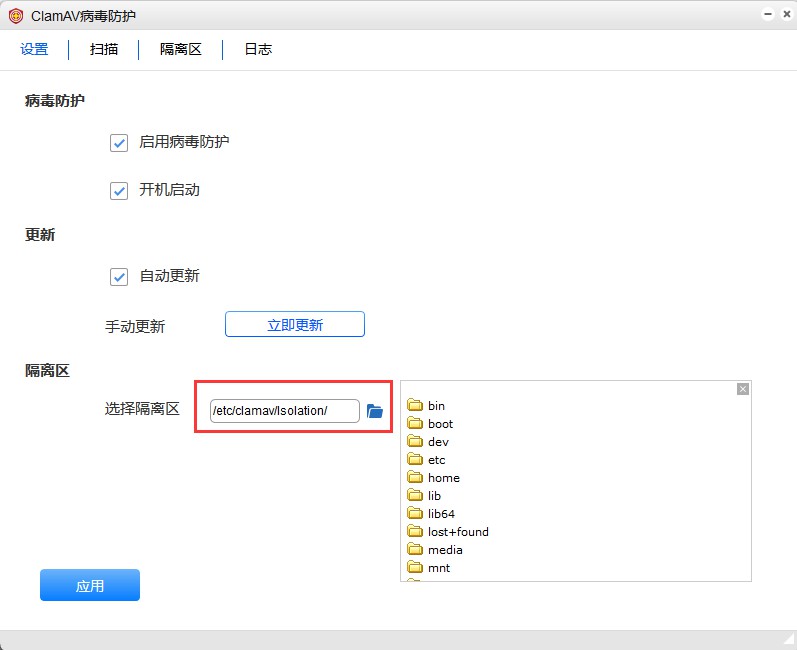
Task: Select the boot folder icon
Action: click(x=415, y=424)
